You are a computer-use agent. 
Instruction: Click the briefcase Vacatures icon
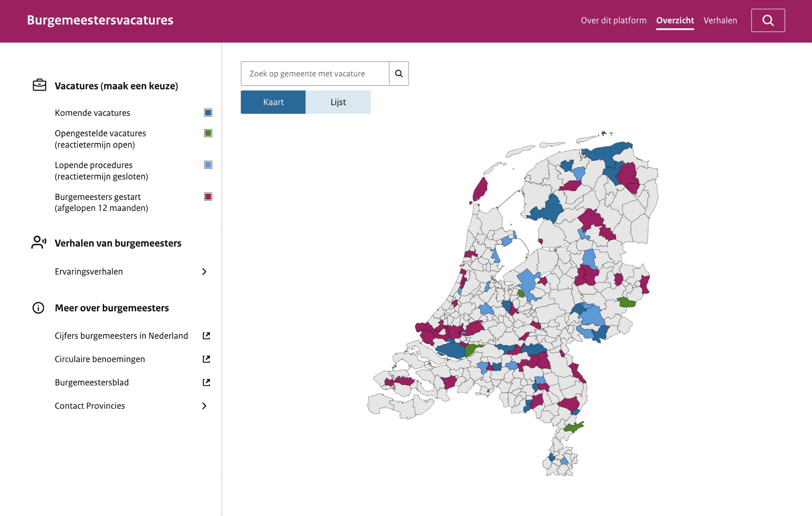pyautogui.click(x=39, y=85)
